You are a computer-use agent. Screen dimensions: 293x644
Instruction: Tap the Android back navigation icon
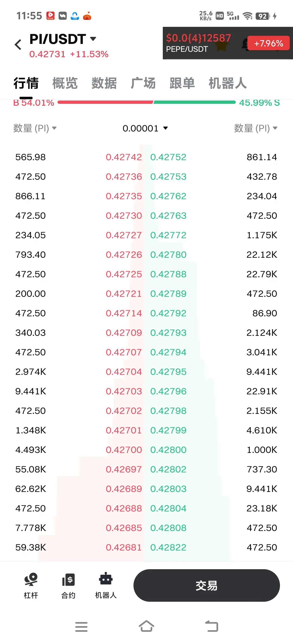point(212,626)
